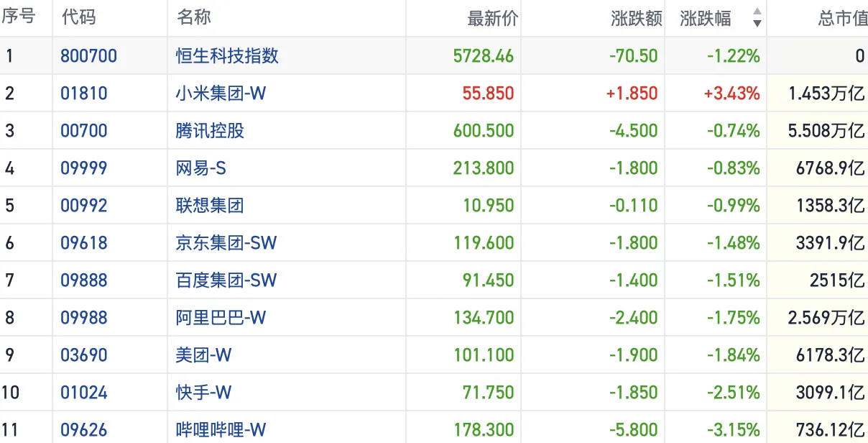Click the 名称 column header
This screenshot has width=868, height=443.
pyautogui.click(x=194, y=18)
